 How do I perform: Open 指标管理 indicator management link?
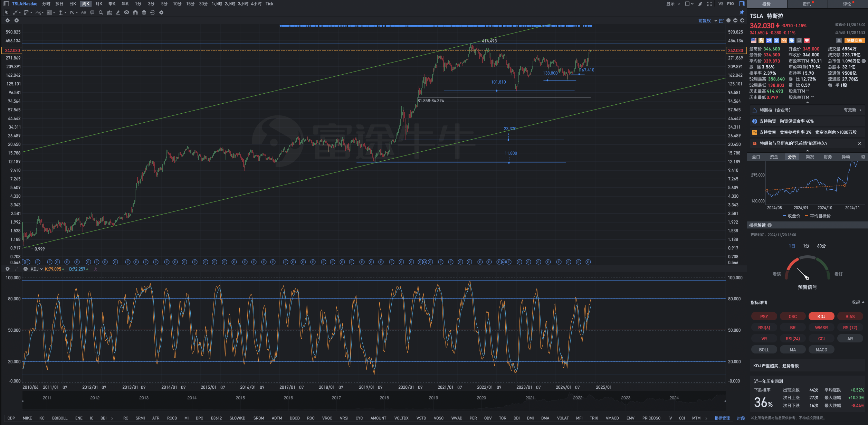coord(722,418)
